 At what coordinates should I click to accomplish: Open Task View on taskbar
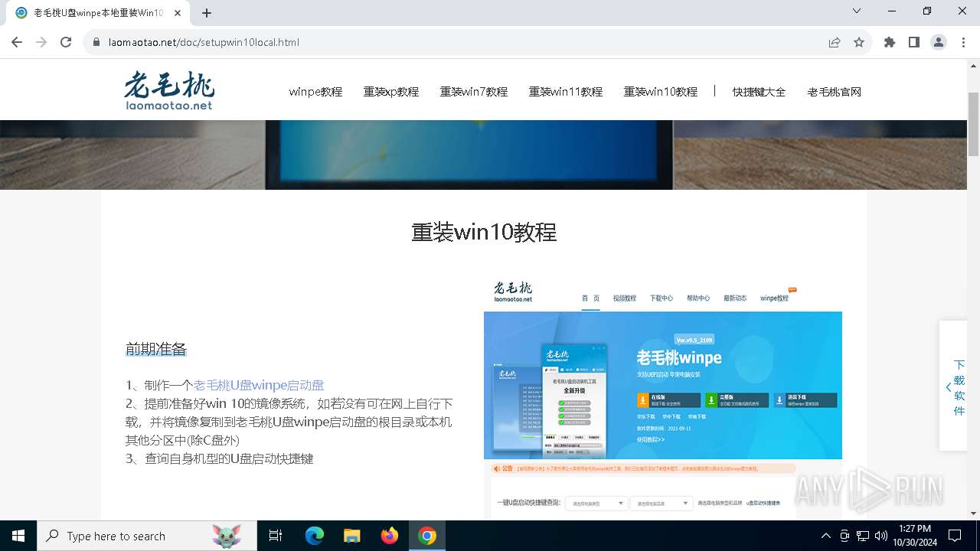click(x=276, y=536)
